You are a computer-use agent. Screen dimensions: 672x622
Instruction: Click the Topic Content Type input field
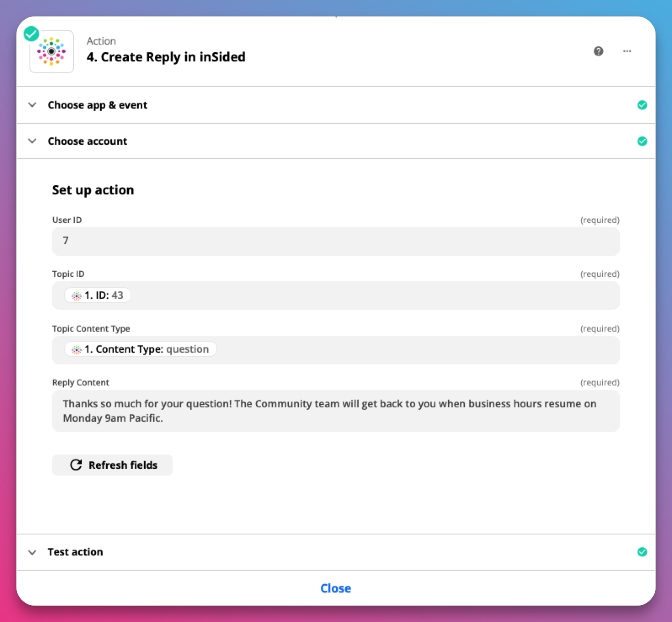[336, 350]
